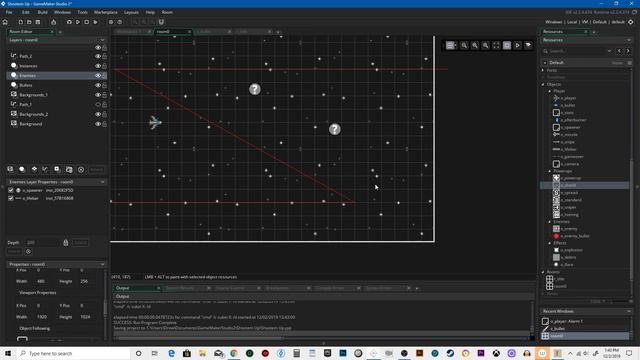The height and width of the screenshot is (360, 640).
Task: Open the Marketplace menu
Action: (106, 12)
